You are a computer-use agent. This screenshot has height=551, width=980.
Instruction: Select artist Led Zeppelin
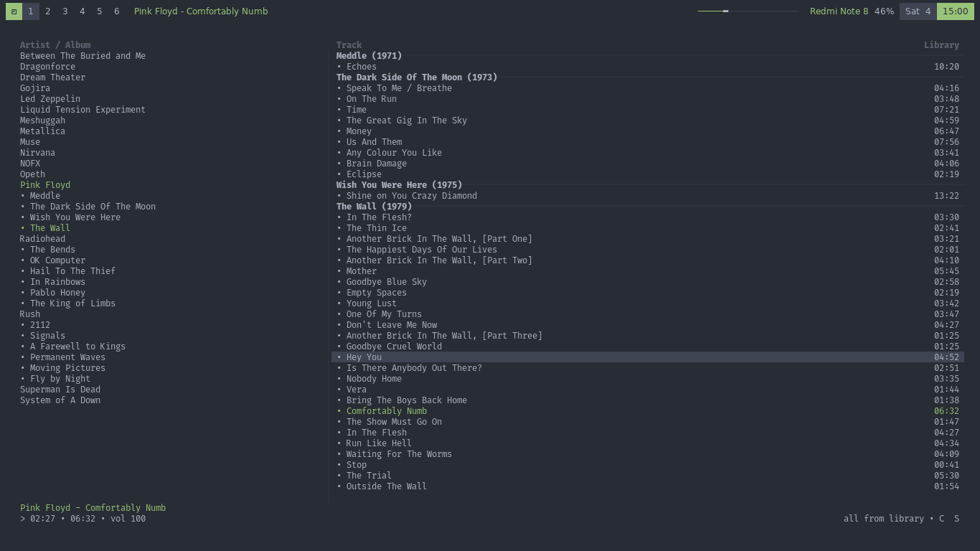(50, 98)
